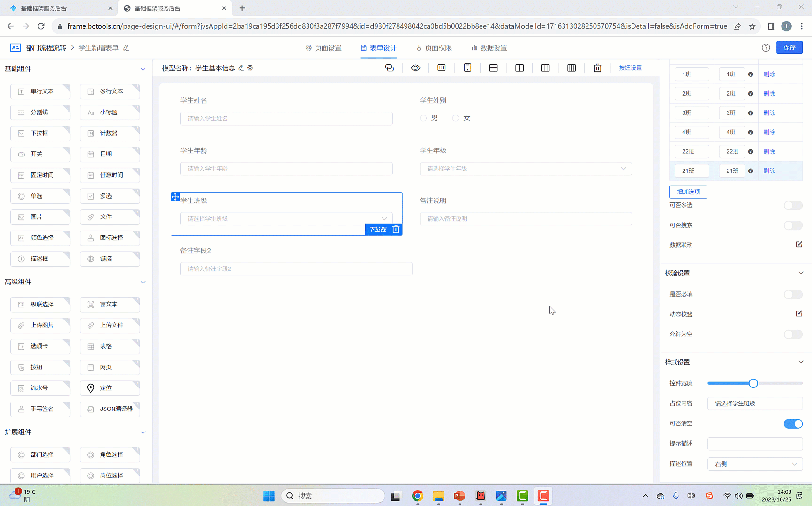Select the single-column layout icon
Screen dimensions: 812x506
point(493,68)
